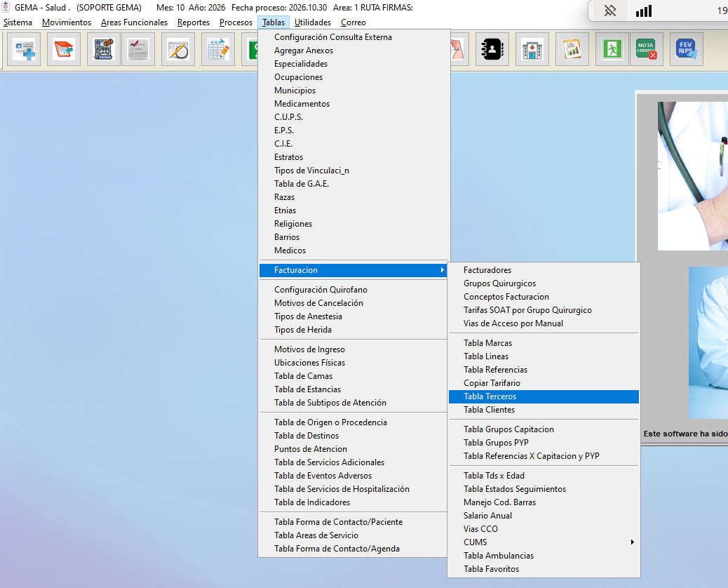Open the Procesos menu
The image size is (728, 588).
(236, 22)
